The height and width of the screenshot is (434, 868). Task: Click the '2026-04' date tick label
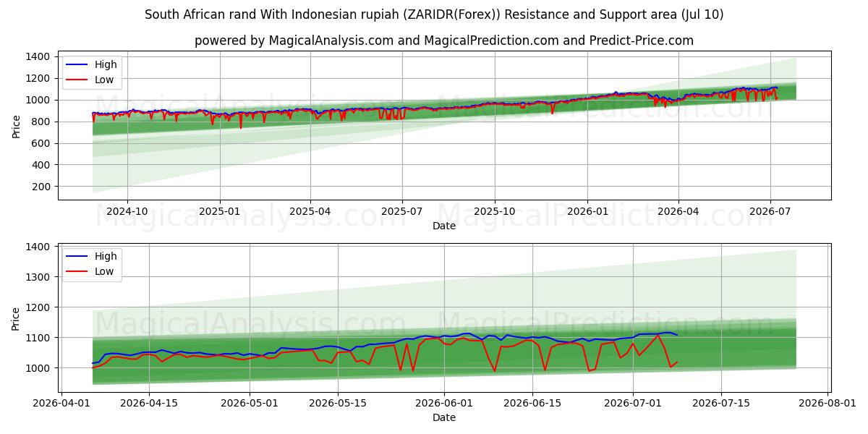[678, 211]
